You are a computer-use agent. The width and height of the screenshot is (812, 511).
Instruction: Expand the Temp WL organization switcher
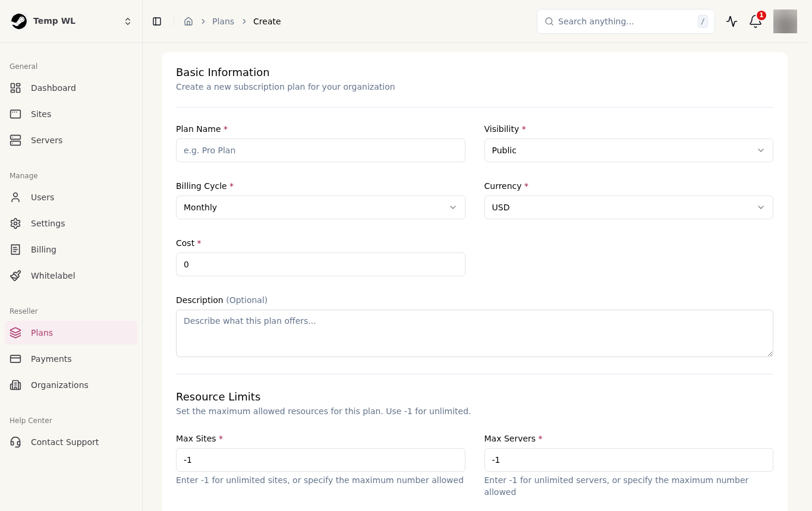tap(128, 21)
